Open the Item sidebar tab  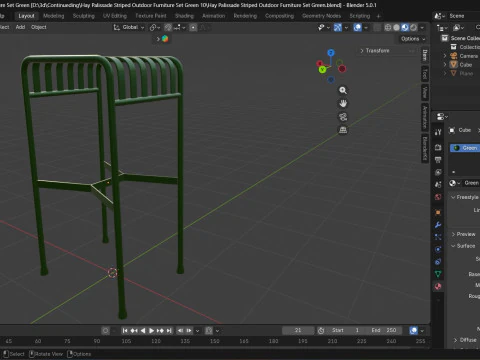pos(425,55)
